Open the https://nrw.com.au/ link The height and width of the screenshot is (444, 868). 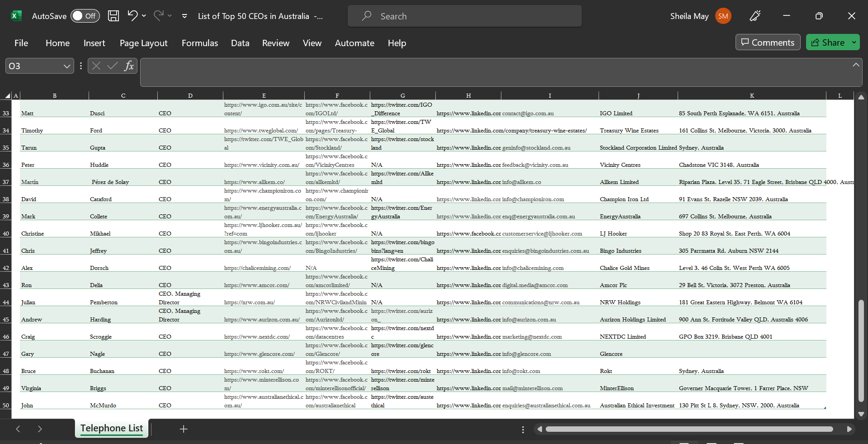pos(250,302)
